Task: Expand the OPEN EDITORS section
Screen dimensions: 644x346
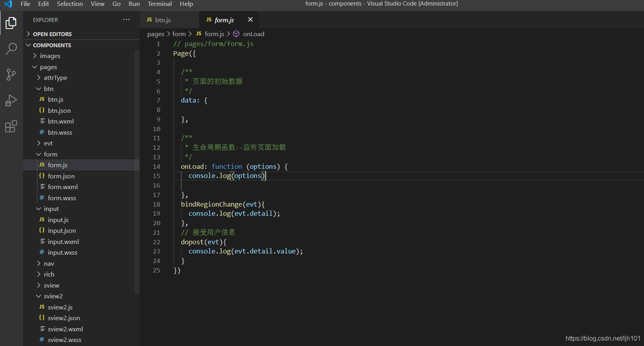Action: click(81, 34)
